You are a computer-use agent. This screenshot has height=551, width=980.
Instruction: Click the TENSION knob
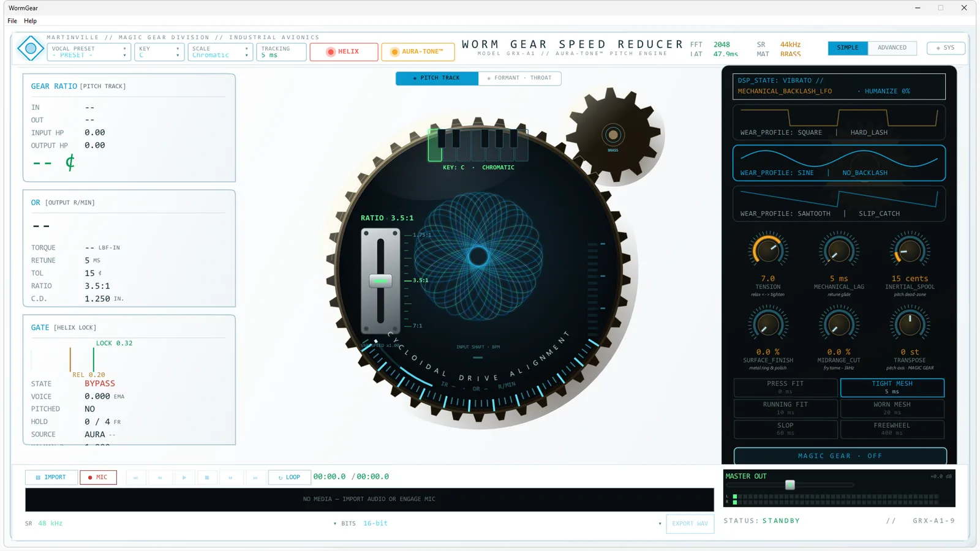[x=767, y=251]
